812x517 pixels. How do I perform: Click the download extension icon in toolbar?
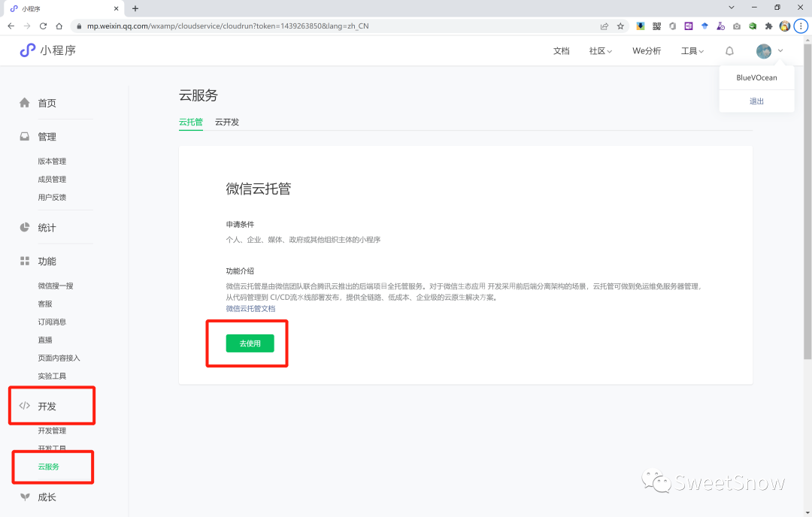(641, 26)
